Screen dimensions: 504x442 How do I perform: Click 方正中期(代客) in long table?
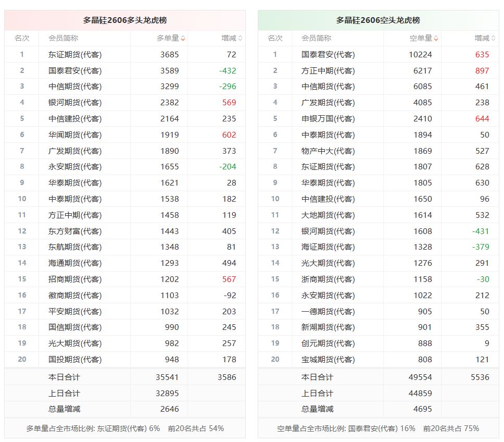[x=75, y=215]
